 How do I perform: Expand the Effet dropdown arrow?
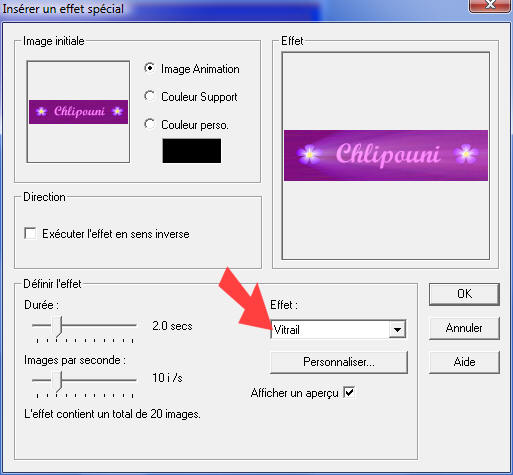point(397,330)
